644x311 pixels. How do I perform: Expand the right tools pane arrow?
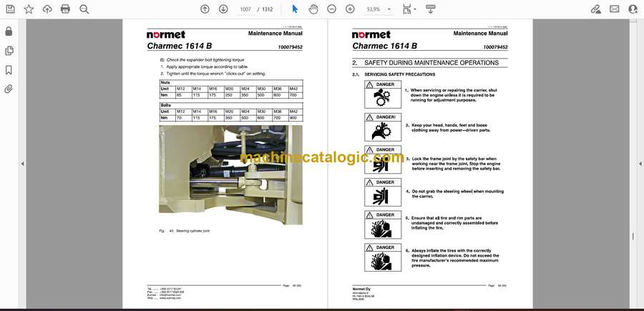point(640,164)
